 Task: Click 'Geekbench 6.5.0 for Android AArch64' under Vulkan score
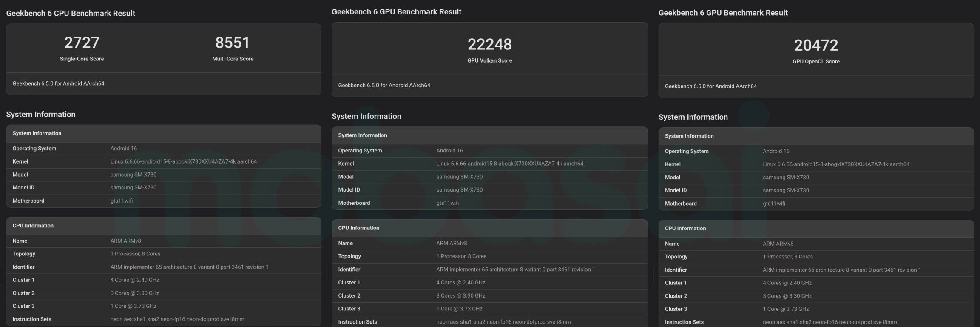coord(384,85)
